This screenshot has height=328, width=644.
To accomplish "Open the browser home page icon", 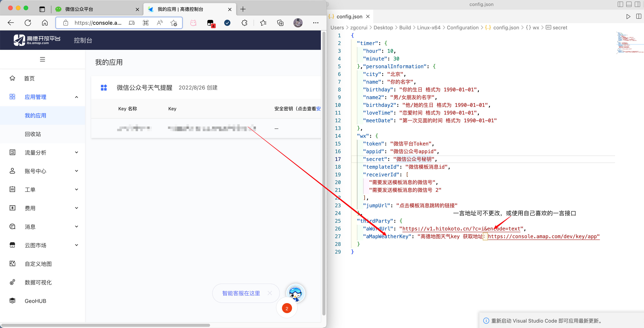I will click(45, 23).
